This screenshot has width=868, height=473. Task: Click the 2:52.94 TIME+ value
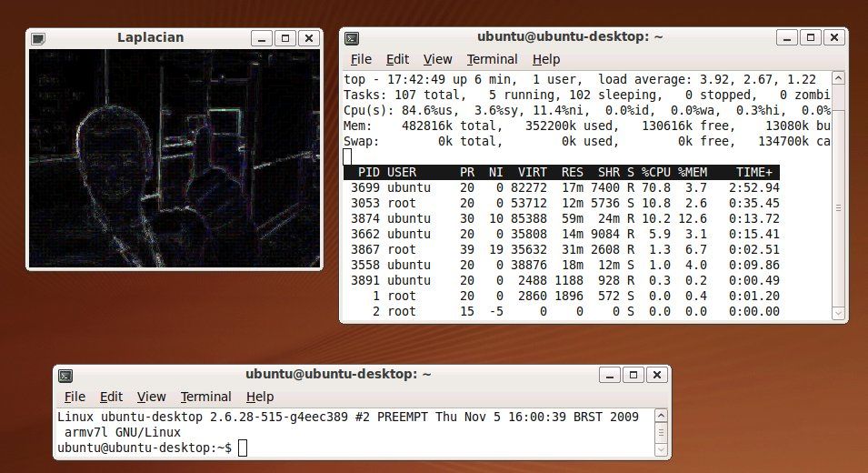754,187
